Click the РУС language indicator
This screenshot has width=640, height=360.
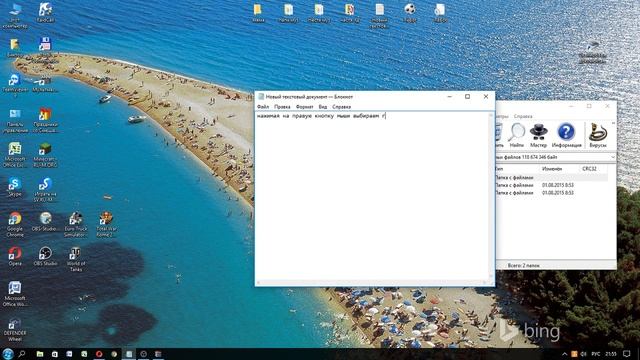click(x=596, y=354)
